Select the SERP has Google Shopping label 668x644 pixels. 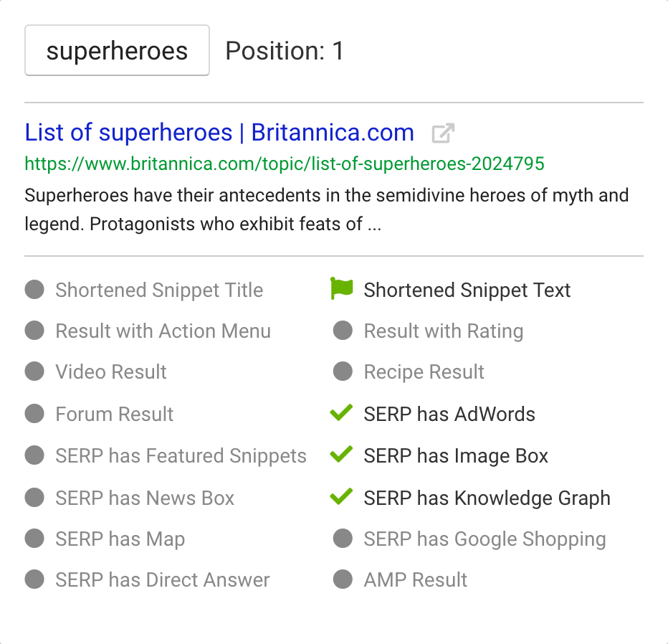coord(485,539)
